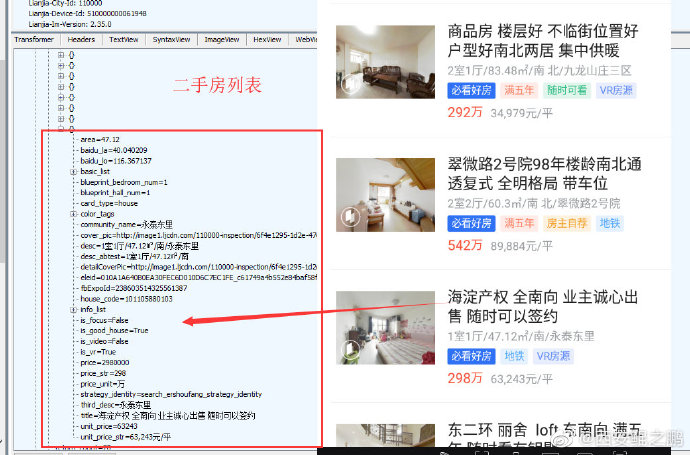Viewport: 690px width, 455px height.
Task: Tap VR icon on 永泰东里 photo
Action: tap(351, 349)
